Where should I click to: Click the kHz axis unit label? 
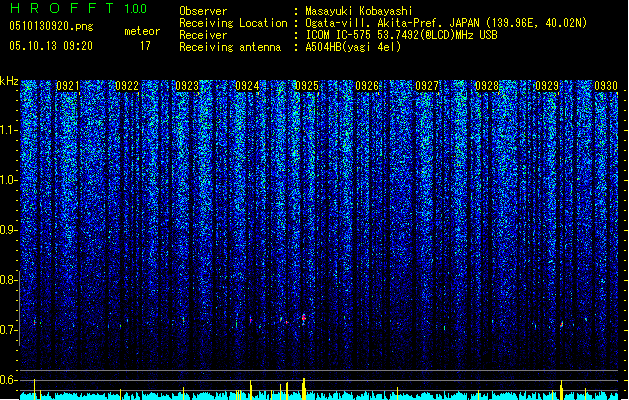tap(9, 81)
